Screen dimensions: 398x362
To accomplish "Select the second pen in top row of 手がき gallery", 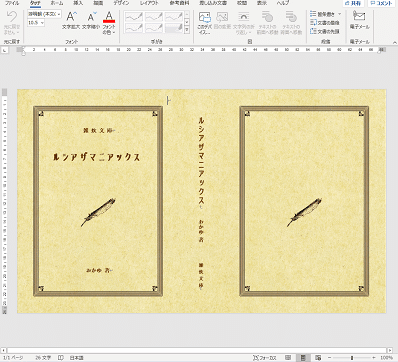I will [153, 17].
